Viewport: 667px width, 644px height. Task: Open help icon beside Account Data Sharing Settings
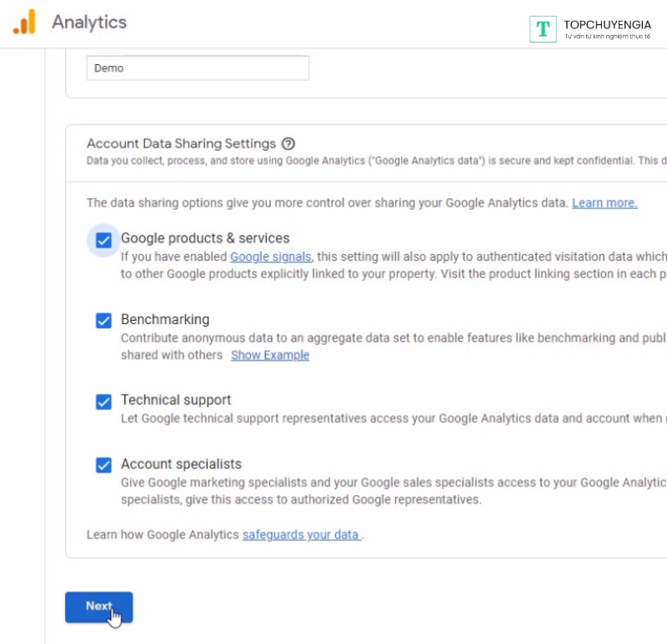[288, 143]
